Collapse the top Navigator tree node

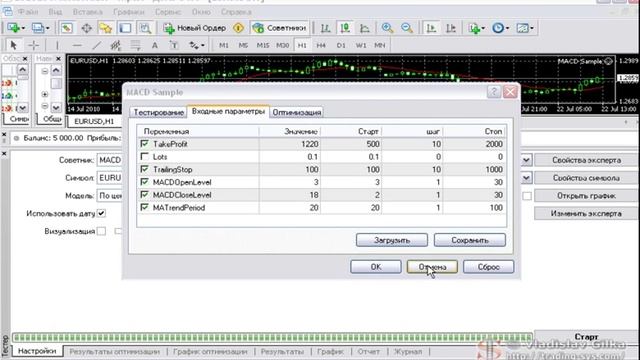click(44, 71)
